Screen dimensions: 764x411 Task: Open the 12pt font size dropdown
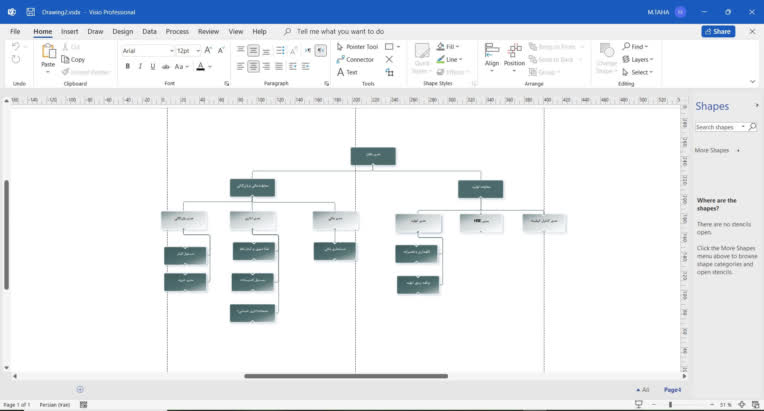[198, 51]
